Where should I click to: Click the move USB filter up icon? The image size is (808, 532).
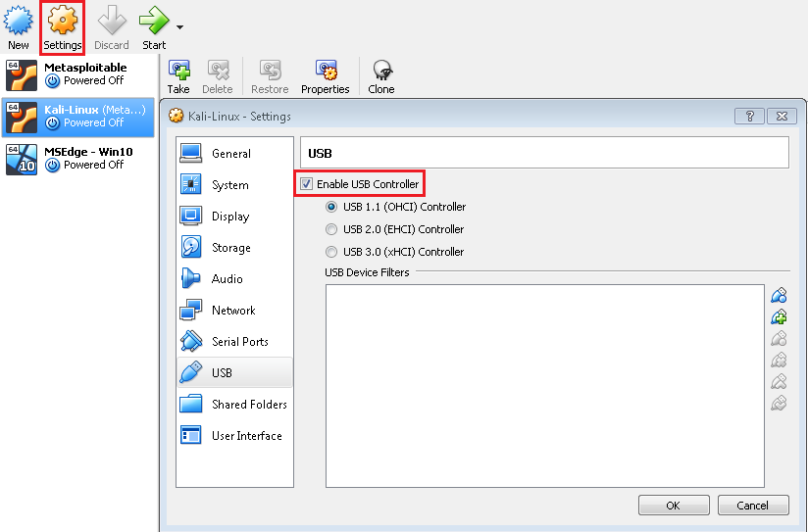(779, 381)
